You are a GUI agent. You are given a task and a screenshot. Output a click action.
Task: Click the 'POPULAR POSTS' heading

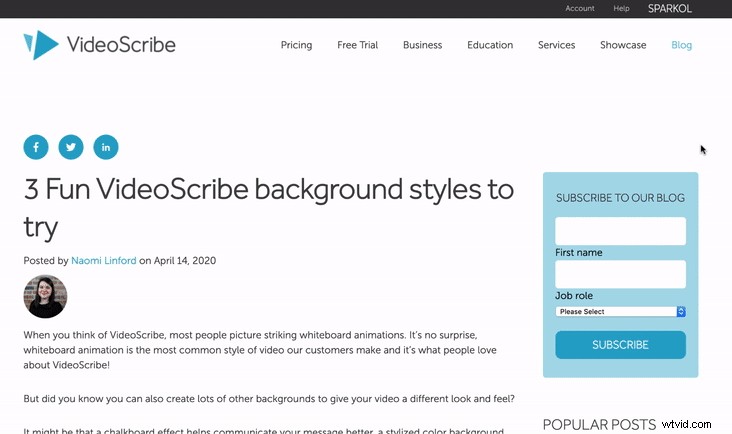pyautogui.click(x=599, y=424)
